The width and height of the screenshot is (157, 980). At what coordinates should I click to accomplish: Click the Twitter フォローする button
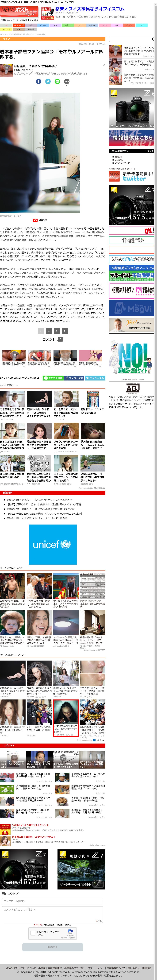click(x=95, y=378)
